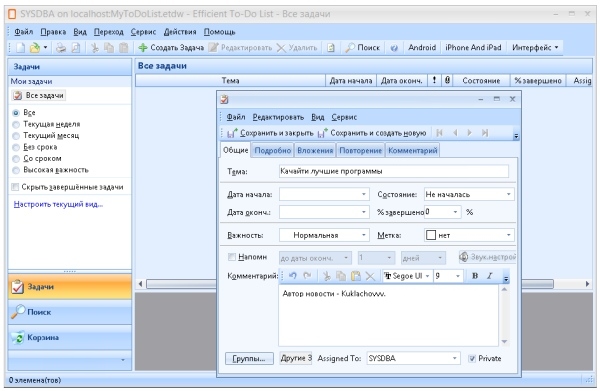Open the Действия menu

pyautogui.click(x=180, y=32)
